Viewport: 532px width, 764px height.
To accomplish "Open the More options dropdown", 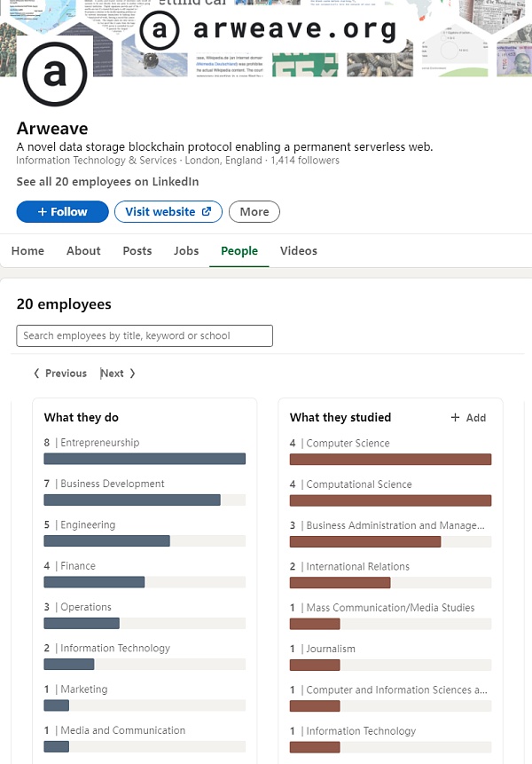I will coord(254,212).
